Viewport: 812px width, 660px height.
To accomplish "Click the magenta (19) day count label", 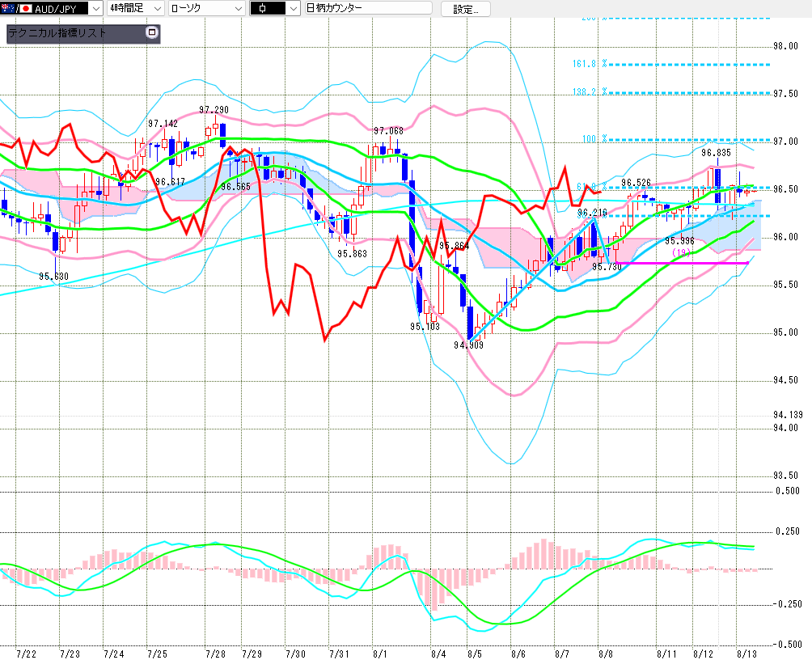I will (x=682, y=253).
